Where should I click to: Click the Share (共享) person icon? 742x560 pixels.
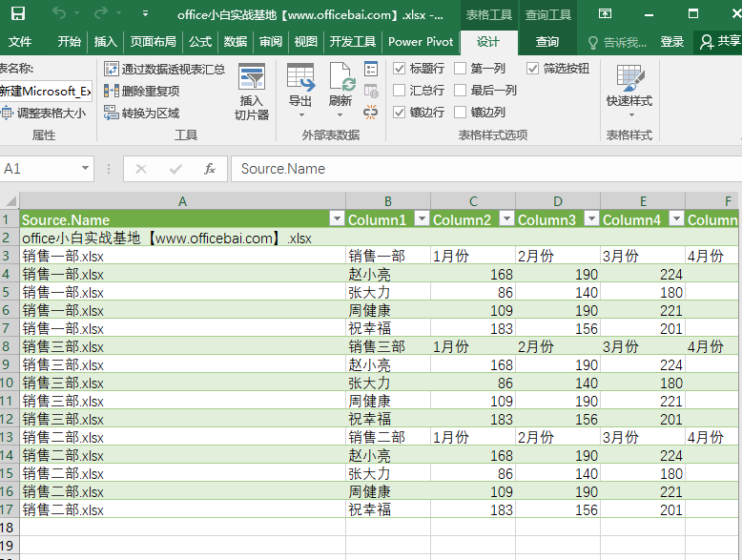coord(707,42)
